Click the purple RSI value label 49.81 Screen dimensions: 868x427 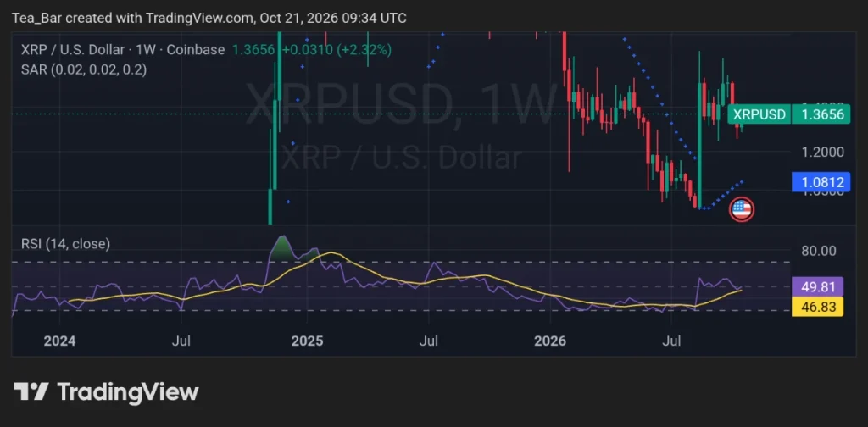[818, 287]
